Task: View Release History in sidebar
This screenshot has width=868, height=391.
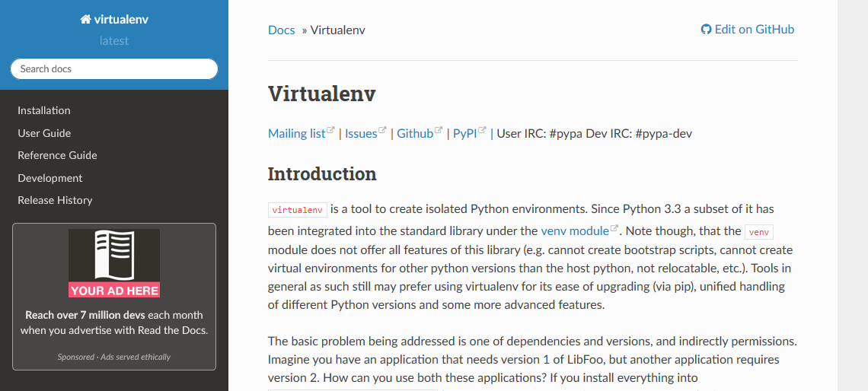Action: (x=55, y=200)
